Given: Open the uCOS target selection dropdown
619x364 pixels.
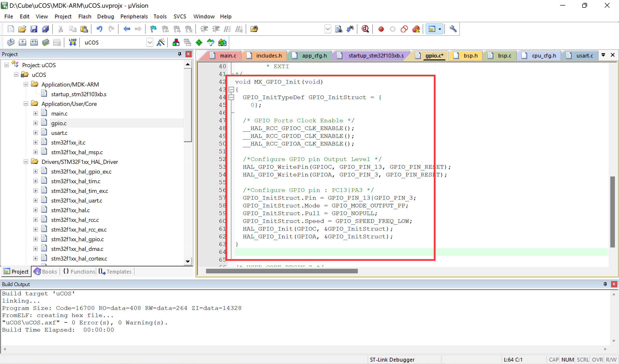Looking at the screenshot, I should [150, 42].
